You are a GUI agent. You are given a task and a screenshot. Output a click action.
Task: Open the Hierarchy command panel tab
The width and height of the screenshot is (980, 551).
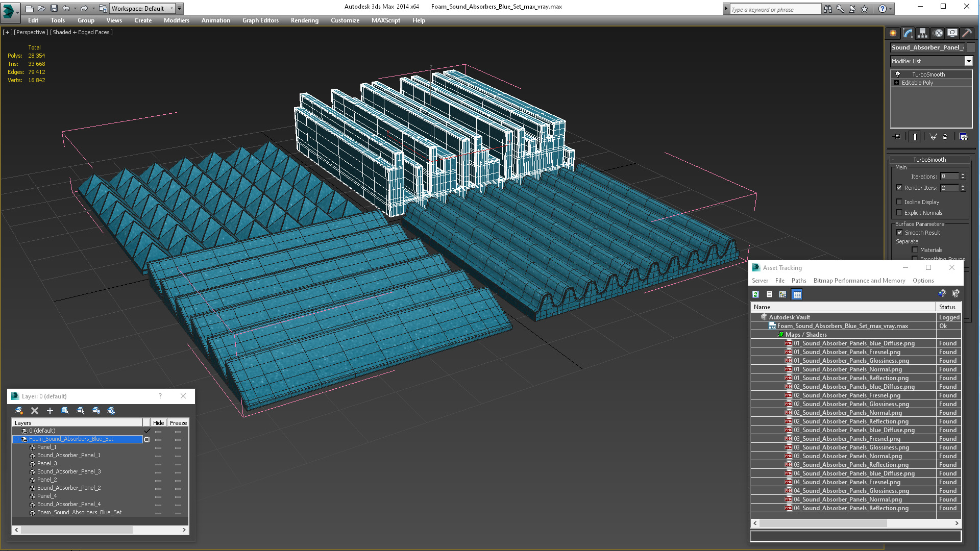pos(922,33)
